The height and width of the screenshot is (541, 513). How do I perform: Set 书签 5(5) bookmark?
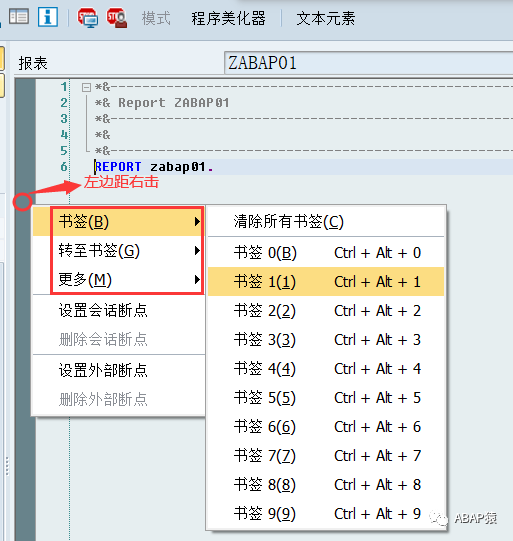coord(326,397)
